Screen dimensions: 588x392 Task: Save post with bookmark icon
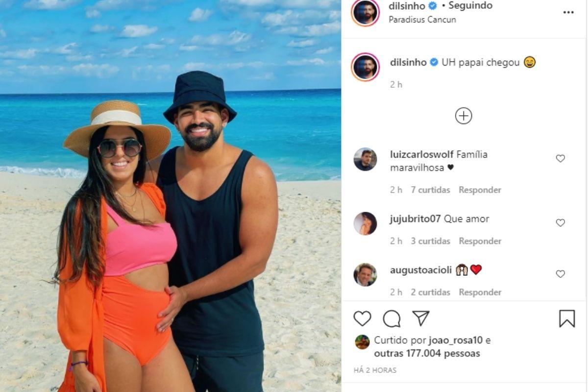[566, 318]
